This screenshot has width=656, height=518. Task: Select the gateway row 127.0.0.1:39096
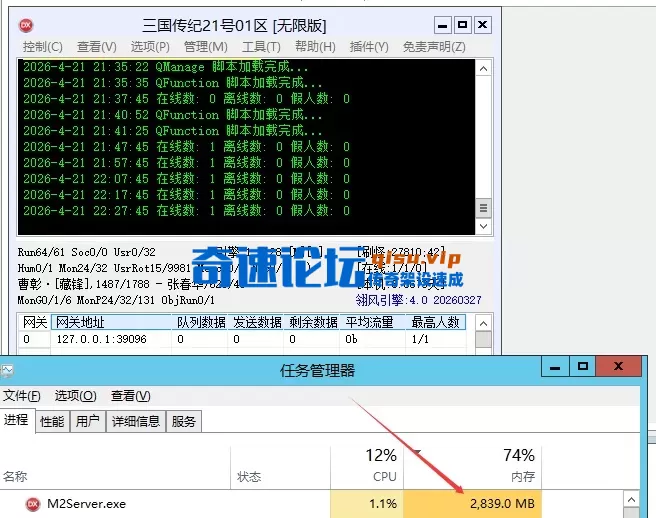pos(242,339)
